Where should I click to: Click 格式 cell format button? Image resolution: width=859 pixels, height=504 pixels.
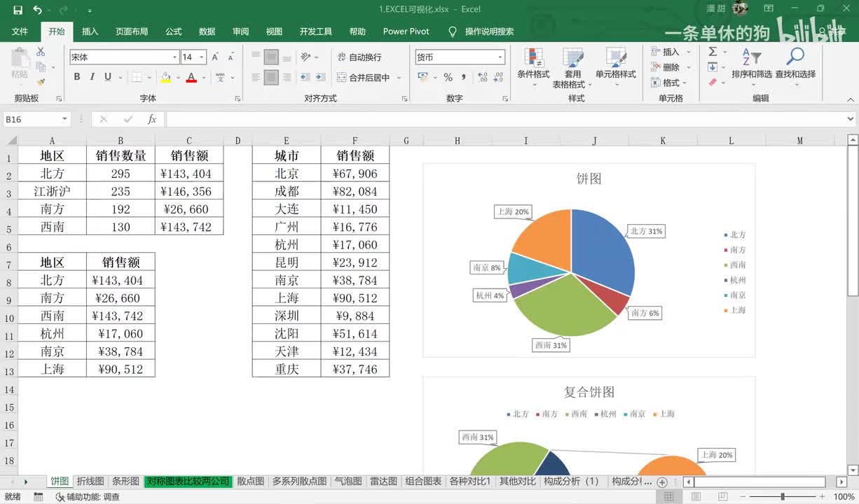(x=671, y=83)
